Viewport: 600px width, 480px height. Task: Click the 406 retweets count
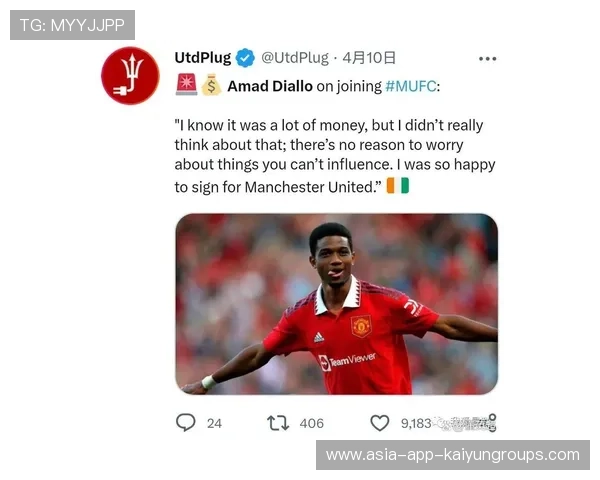[311, 423]
